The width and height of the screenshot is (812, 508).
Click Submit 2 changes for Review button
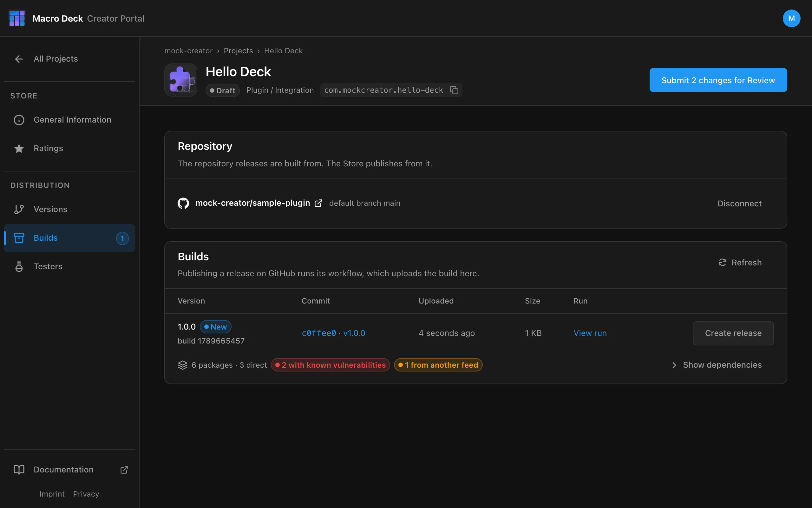(718, 80)
